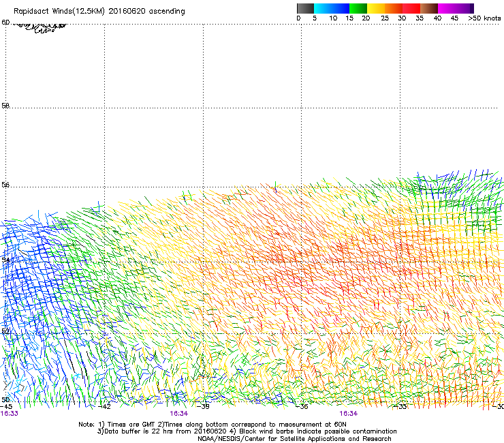The height and width of the screenshot is (443, 504).
Task: Click the latitude label '60'
Action: click(5, 22)
